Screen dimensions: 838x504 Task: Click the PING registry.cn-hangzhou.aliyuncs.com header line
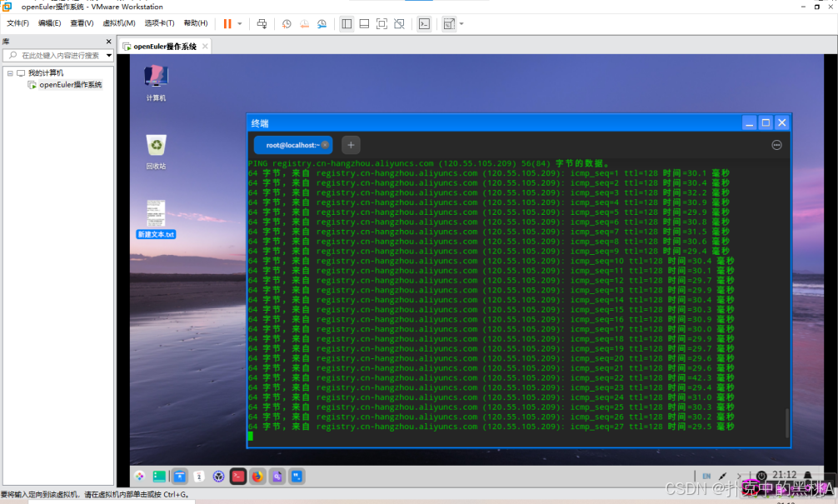429,163
